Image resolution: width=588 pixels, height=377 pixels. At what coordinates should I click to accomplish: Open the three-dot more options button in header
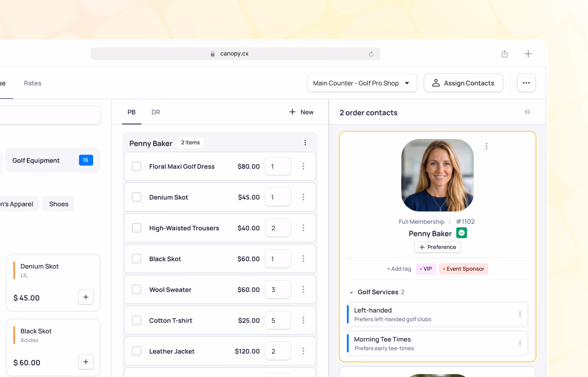[x=526, y=83]
